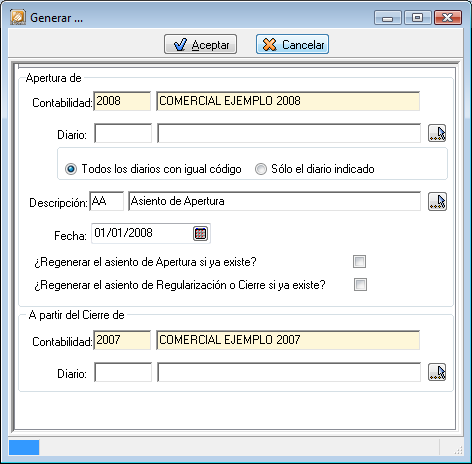Focus the Apertura Diario code field
Viewport: 472px width, 464px height.
(x=123, y=133)
